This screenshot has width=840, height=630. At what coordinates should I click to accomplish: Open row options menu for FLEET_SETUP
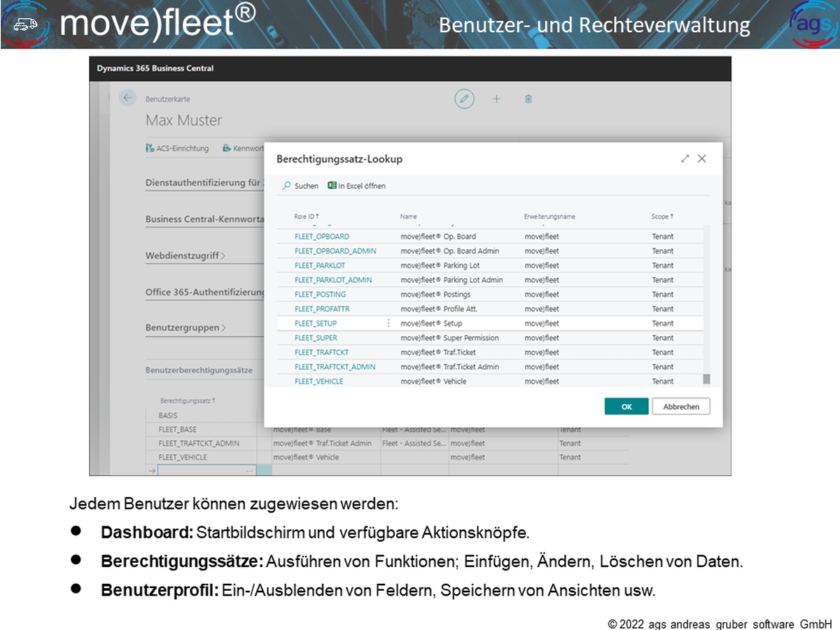389,323
